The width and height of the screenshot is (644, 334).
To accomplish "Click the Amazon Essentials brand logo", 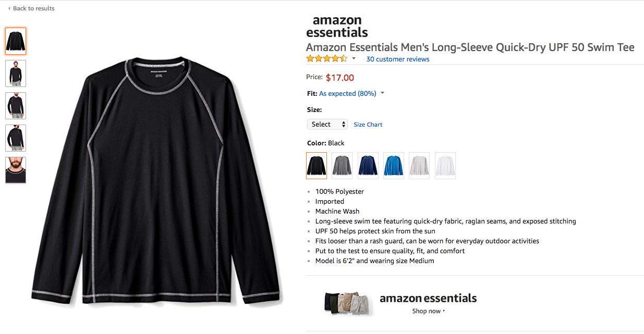I will pos(337,27).
